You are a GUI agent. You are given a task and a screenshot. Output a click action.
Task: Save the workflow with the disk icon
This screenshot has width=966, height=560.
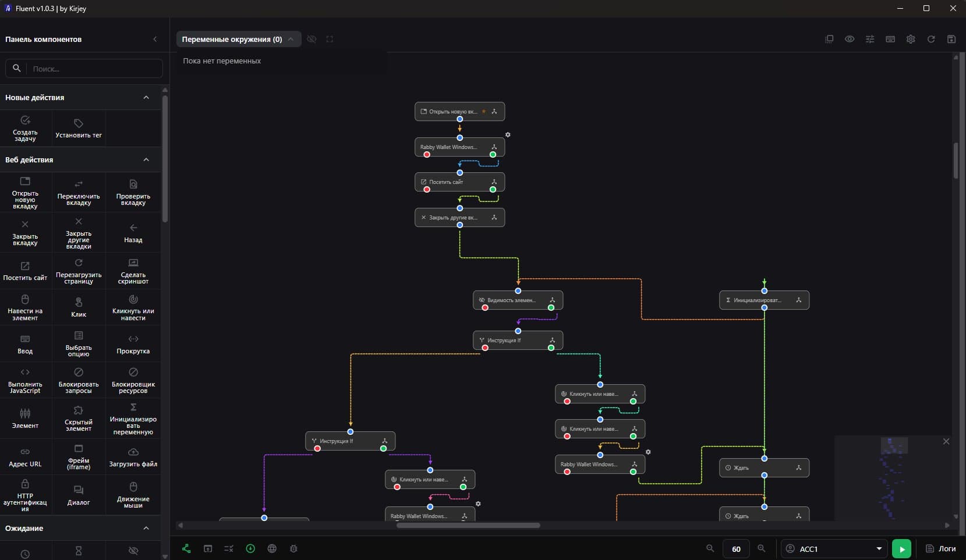coord(951,39)
